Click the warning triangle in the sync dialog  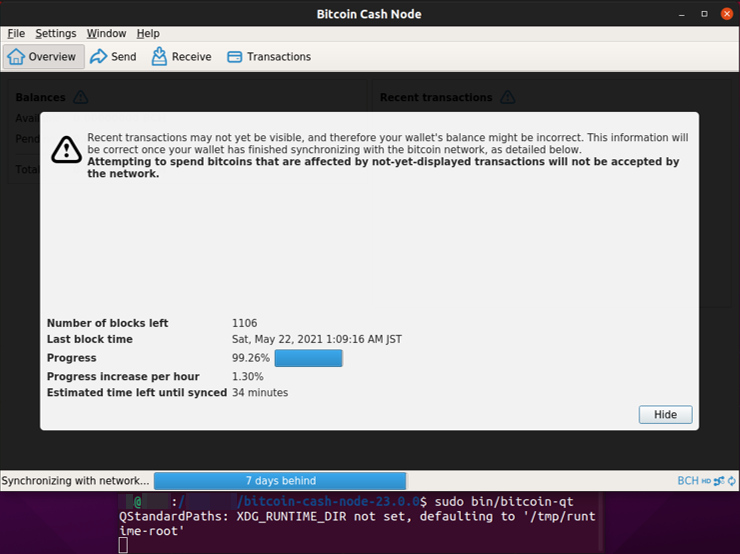click(66, 150)
